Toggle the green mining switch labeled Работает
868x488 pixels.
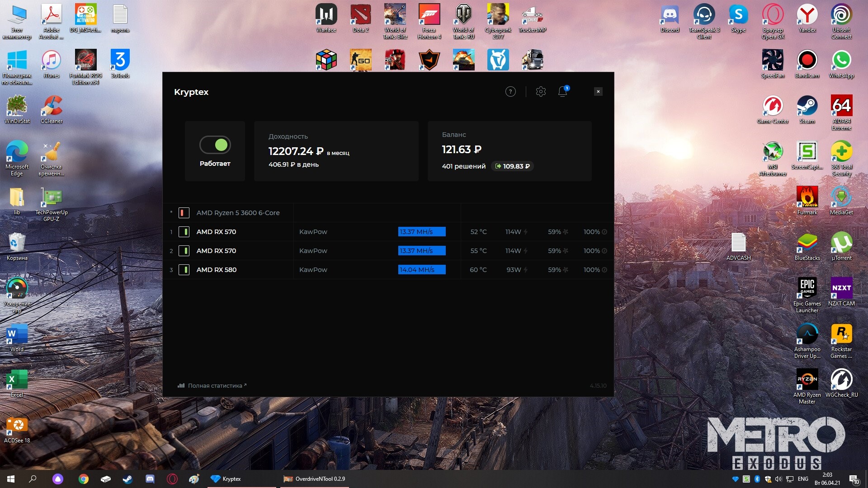pos(215,145)
